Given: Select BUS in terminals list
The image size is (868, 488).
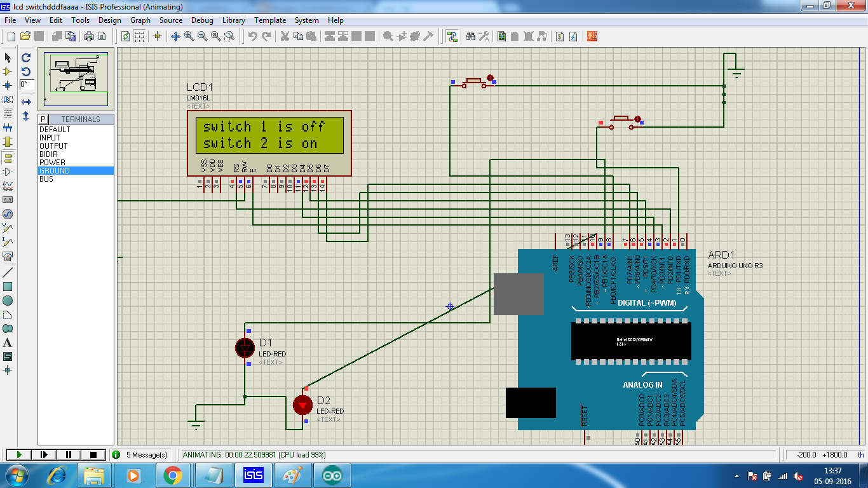Looking at the screenshot, I should (x=76, y=179).
